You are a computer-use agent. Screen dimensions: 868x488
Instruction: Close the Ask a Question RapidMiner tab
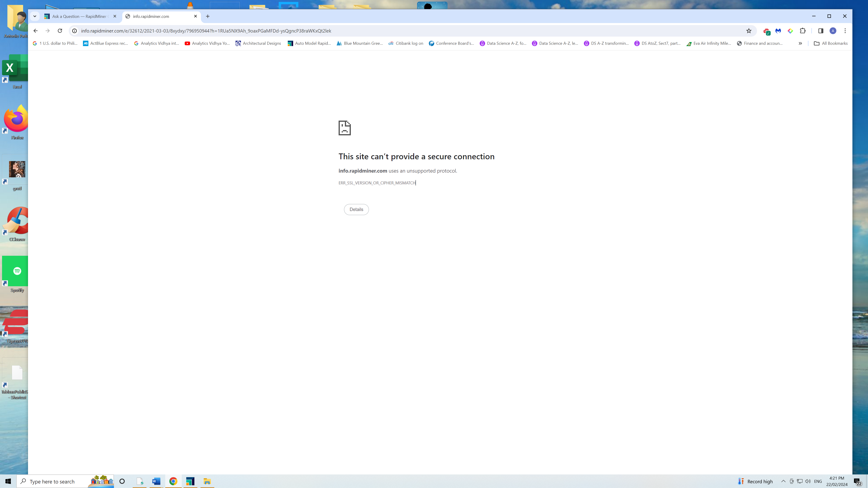click(115, 16)
